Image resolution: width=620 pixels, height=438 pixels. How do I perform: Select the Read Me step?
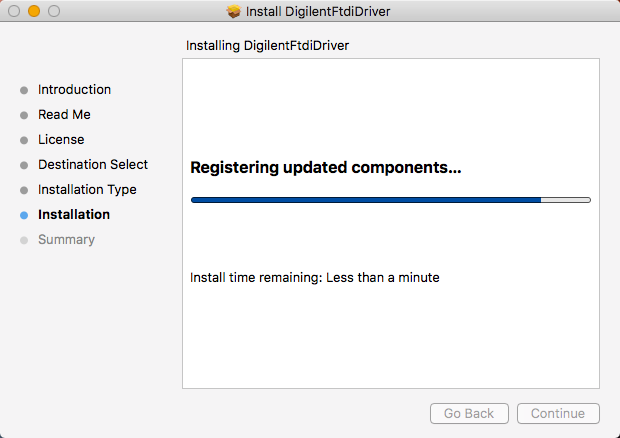tap(64, 115)
